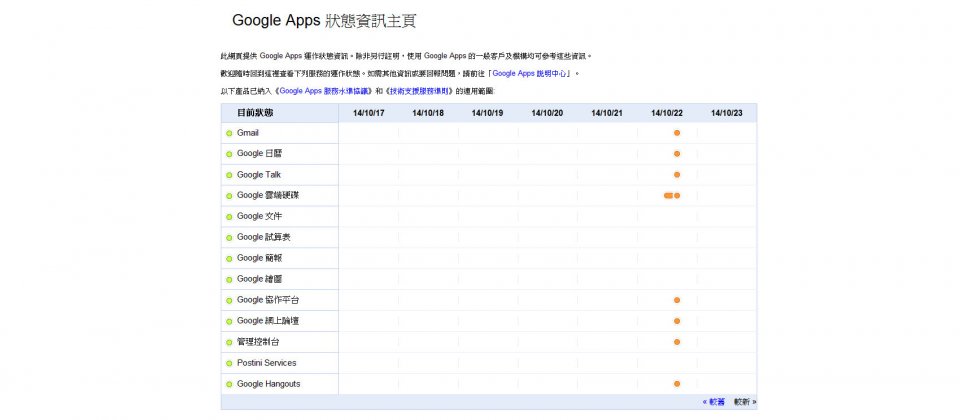960x420 pixels.
Task: Click the green status dot beside Postini Services
Action: [x=229, y=364]
